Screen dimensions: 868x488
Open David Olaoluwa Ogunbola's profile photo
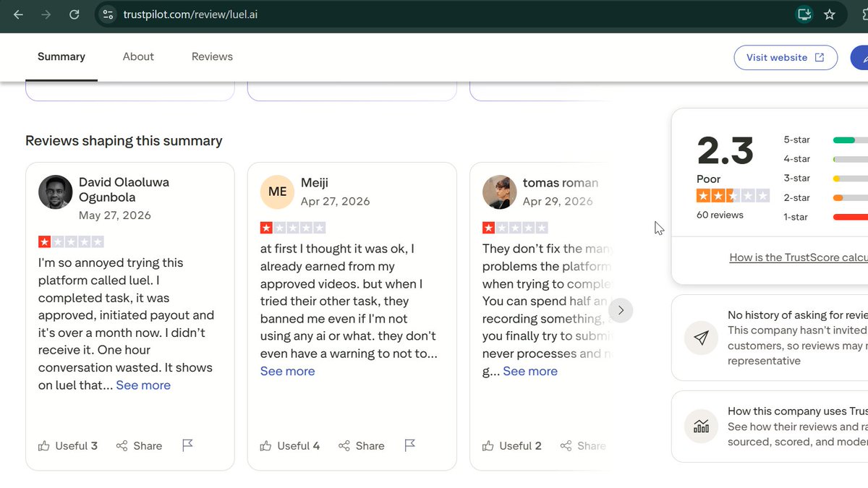pos(56,192)
